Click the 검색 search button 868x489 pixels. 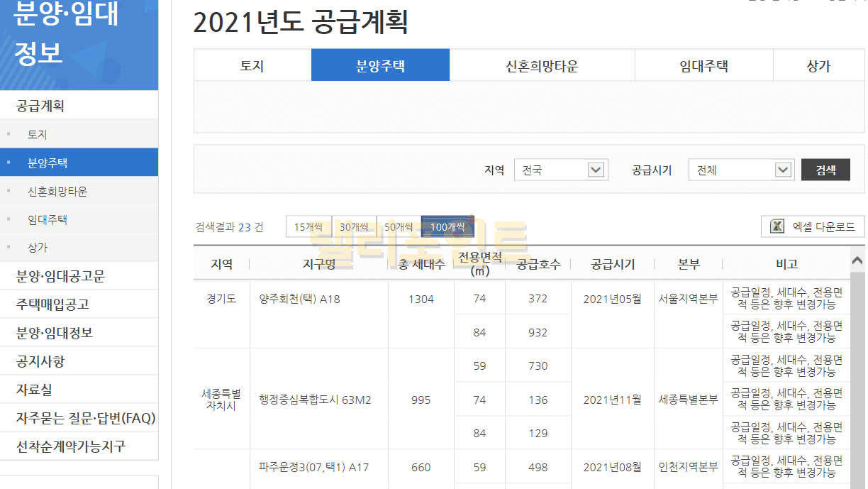(825, 170)
